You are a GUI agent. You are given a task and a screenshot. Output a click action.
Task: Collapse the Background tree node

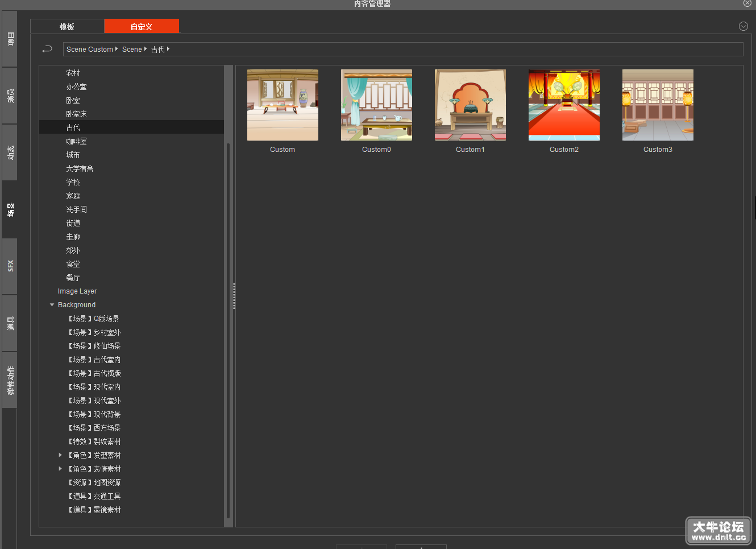52,305
